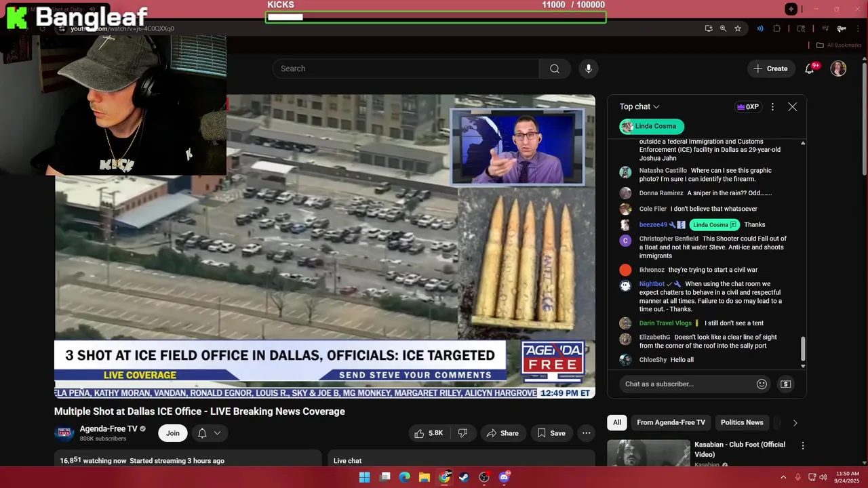This screenshot has width=868, height=488.
Task: Click Natasha Castillo username in chat
Action: pyautogui.click(x=663, y=171)
